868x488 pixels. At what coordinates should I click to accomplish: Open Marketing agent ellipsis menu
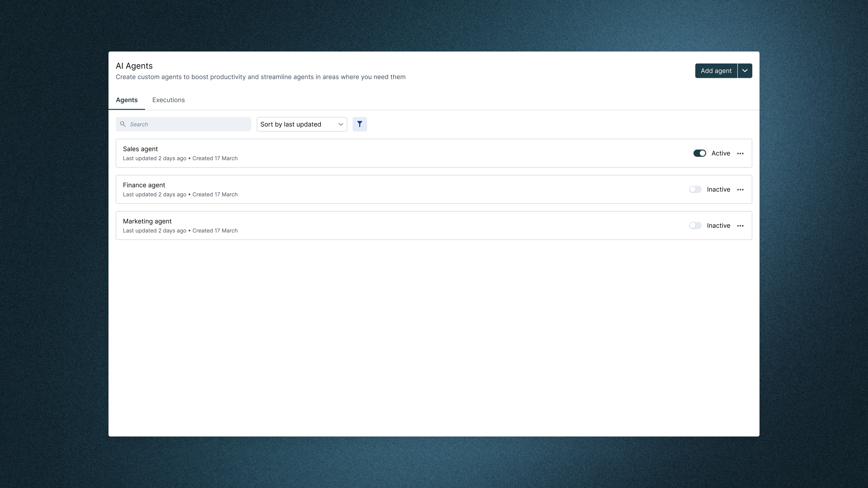tap(740, 226)
